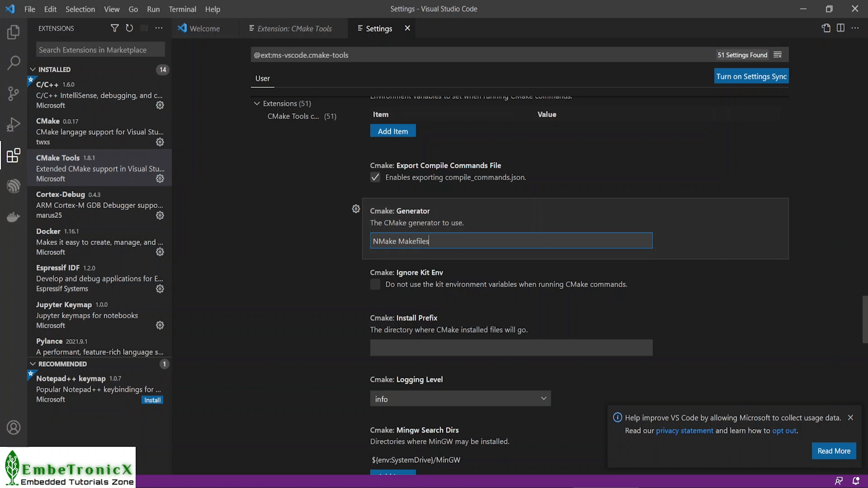Open the Selection menu
Screen dimensions: 868x488
point(80,9)
